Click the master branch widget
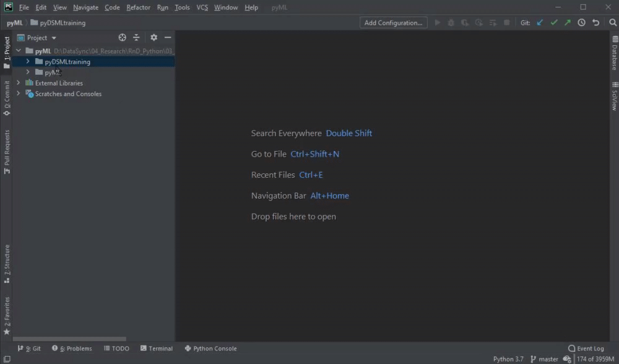Image resolution: width=619 pixels, height=364 pixels. click(x=544, y=359)
